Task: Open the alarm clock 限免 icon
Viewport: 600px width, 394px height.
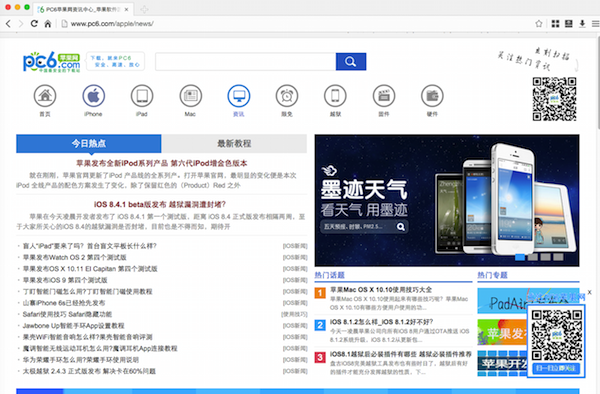Action: click(x=287, y=96)
